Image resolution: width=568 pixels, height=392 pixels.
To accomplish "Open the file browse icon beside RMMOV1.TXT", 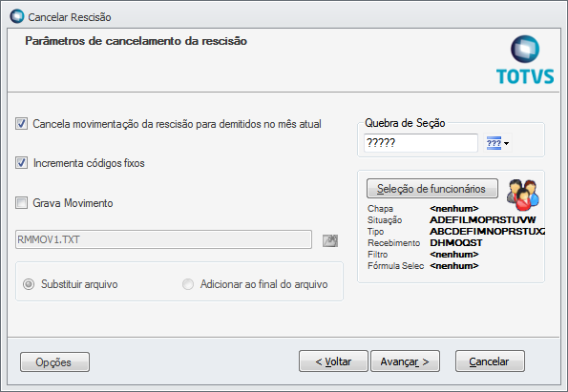I will tap(330, 240).
